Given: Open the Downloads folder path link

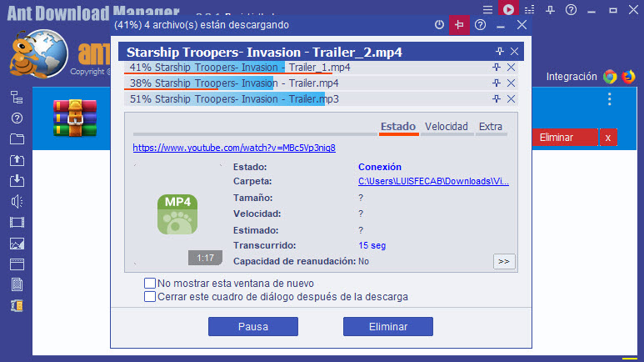Looking at the screenshot, I should tap(434, 181).
